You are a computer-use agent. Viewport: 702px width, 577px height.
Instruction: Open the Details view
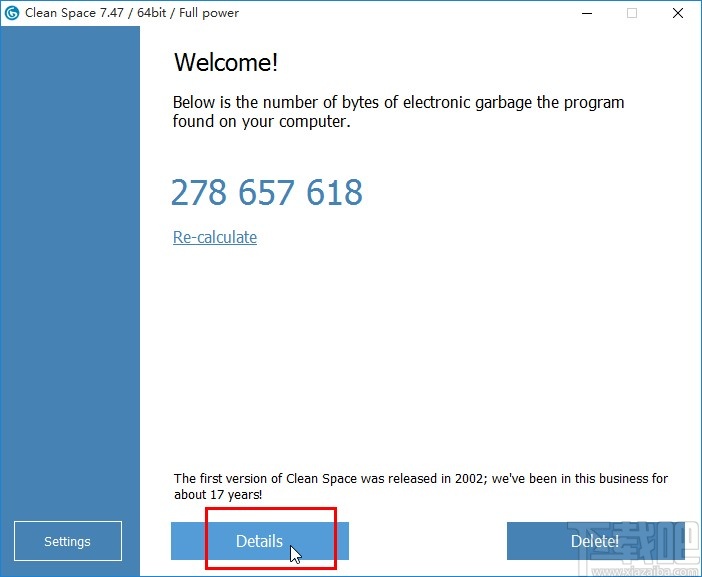260,541
